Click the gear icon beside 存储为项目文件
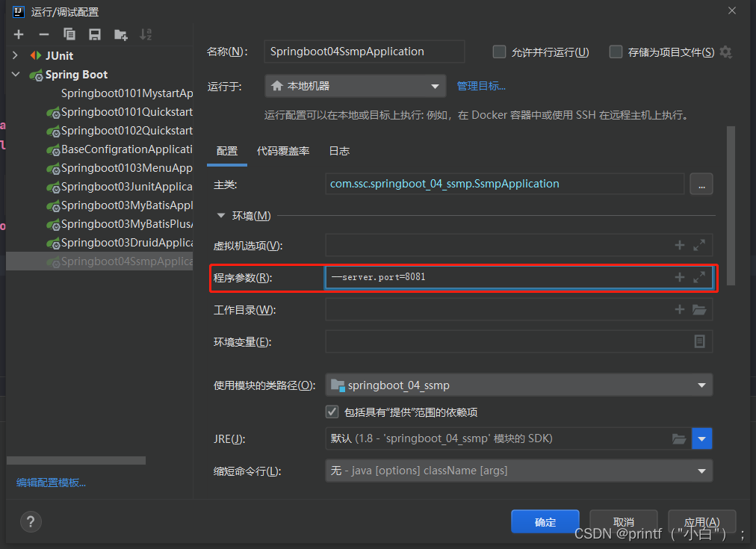756x549 pixels. [x=725, y=52]
